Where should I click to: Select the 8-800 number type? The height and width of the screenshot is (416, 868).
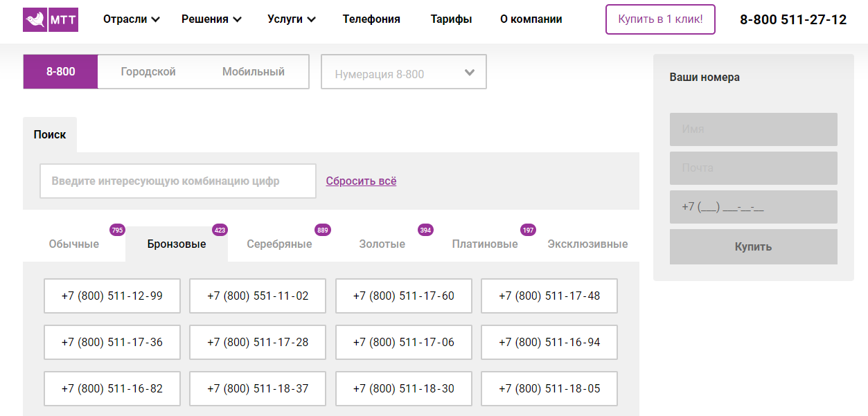point(61,72)
